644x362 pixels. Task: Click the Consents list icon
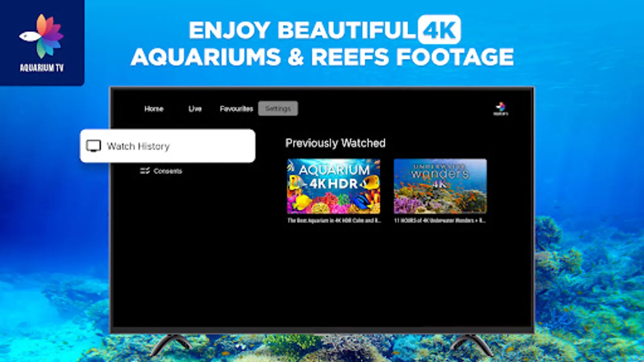point(145,171)
